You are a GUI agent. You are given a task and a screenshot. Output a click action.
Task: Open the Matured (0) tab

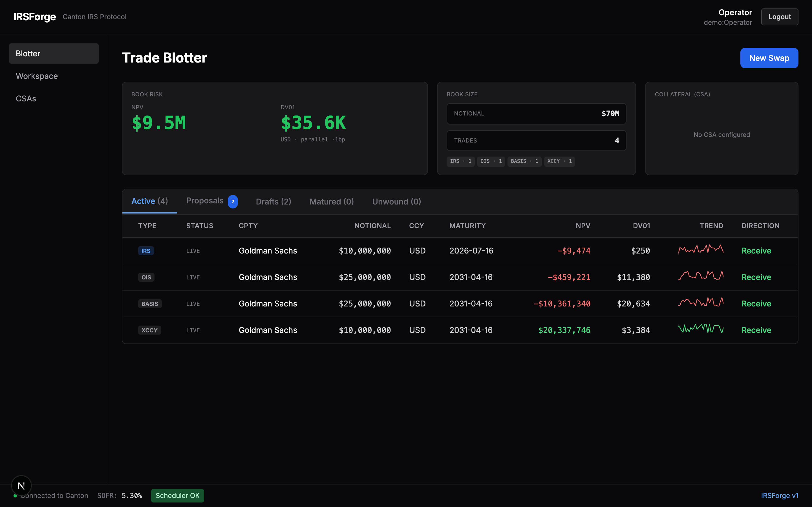[x=331, y=201]
